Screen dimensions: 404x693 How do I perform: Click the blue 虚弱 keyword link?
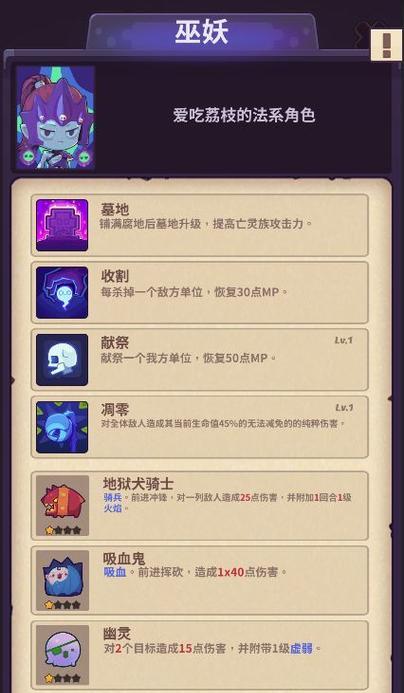[301, 648]
